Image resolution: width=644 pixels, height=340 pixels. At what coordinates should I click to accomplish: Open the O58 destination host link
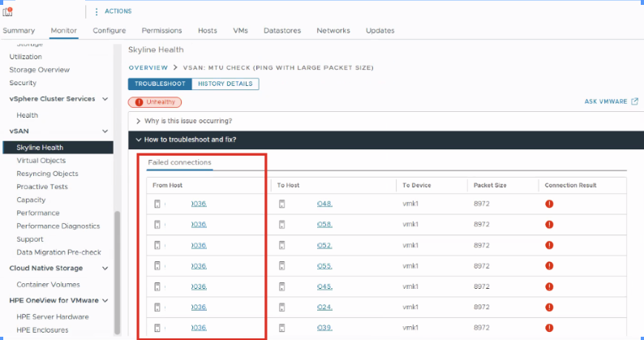pyautogui.click(x=324, y=224)
